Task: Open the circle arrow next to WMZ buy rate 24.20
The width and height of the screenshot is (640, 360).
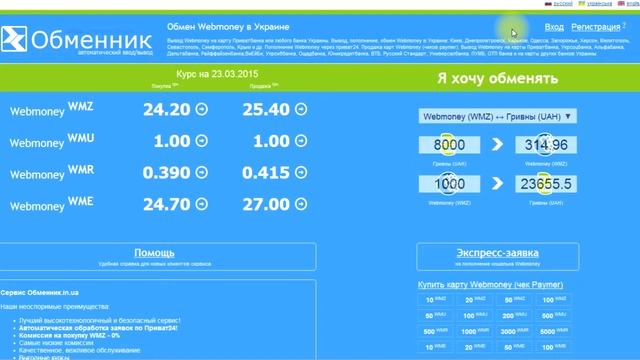Action: pos(201,109)
